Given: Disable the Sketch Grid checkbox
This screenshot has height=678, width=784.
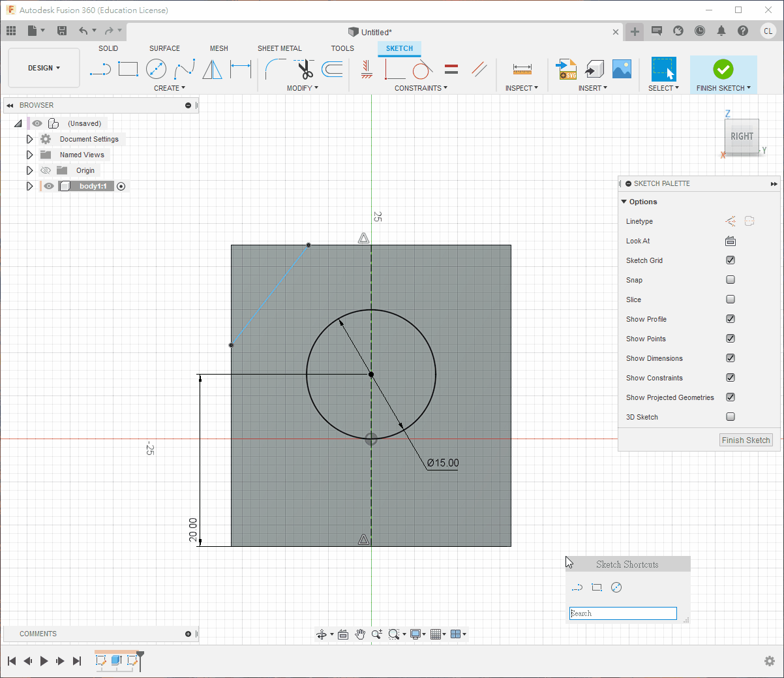Looking at the screenshot, I should click(x=731, y=260).
